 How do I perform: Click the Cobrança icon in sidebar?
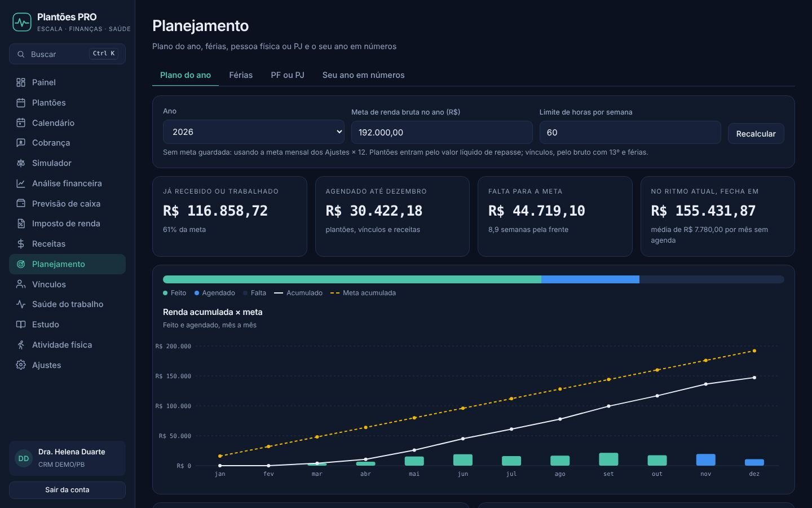point(21,143)
